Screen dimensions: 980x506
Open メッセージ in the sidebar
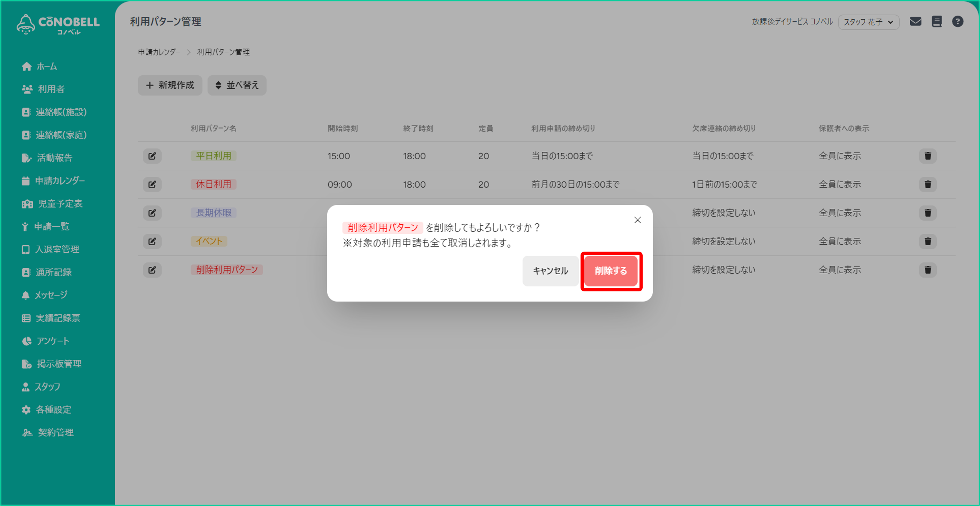click(45, 295)
